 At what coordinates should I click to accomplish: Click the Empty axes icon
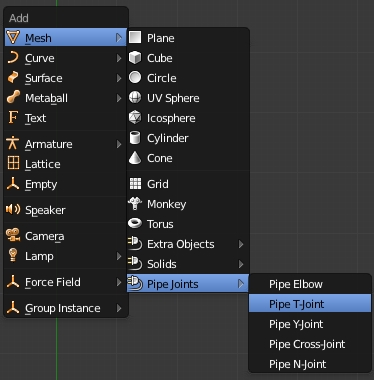tap(13, 184)
